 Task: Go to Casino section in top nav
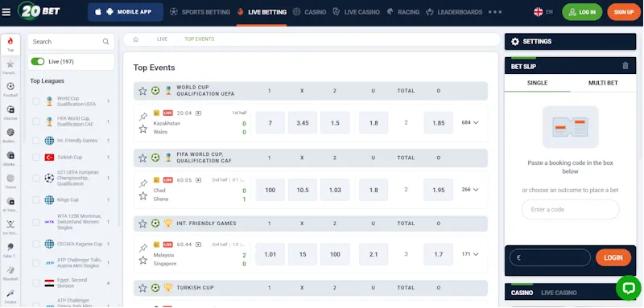point(310,12)
